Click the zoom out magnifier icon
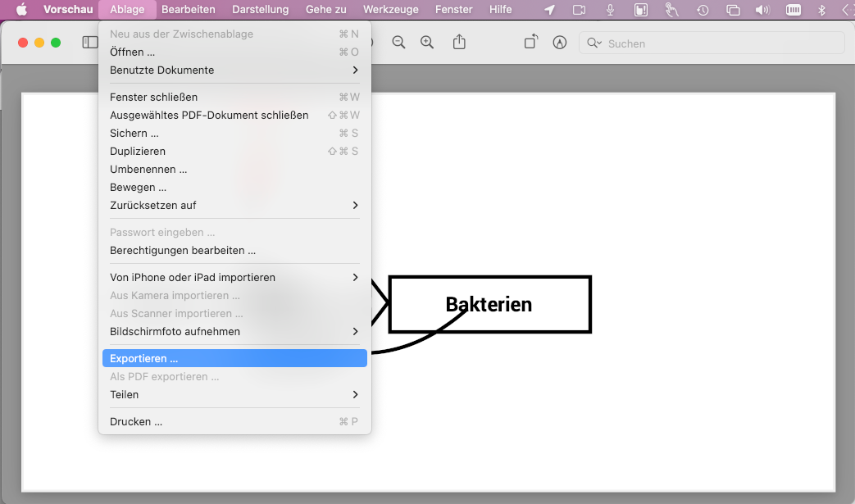The image size is (855, 504). tap(398, 43)
